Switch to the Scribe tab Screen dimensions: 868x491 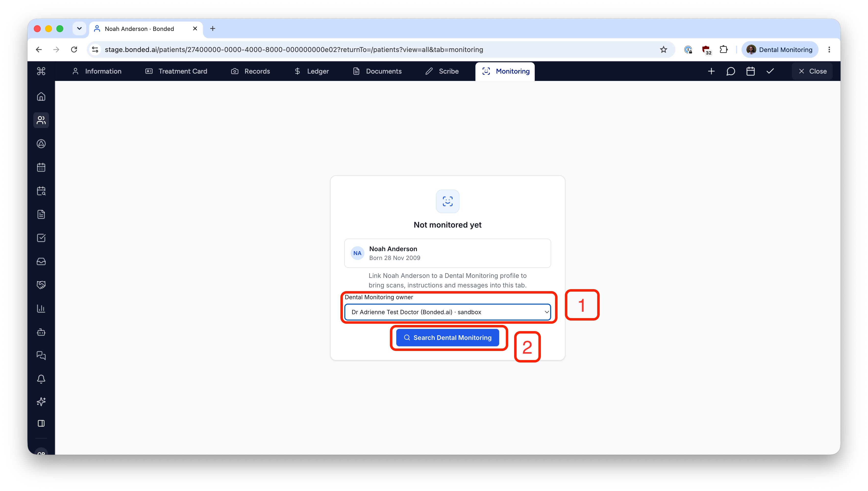click(x=442, y=71)
